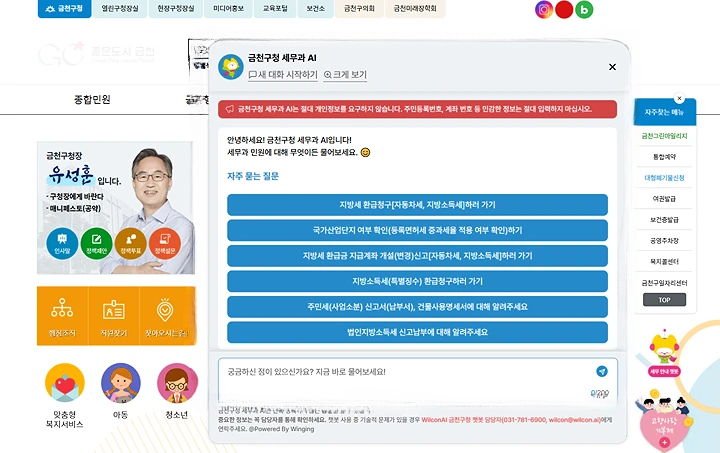Click the paper-plane send icon in chat
Viewport: 720px width, 453px height.
click(x=602, y=371)
